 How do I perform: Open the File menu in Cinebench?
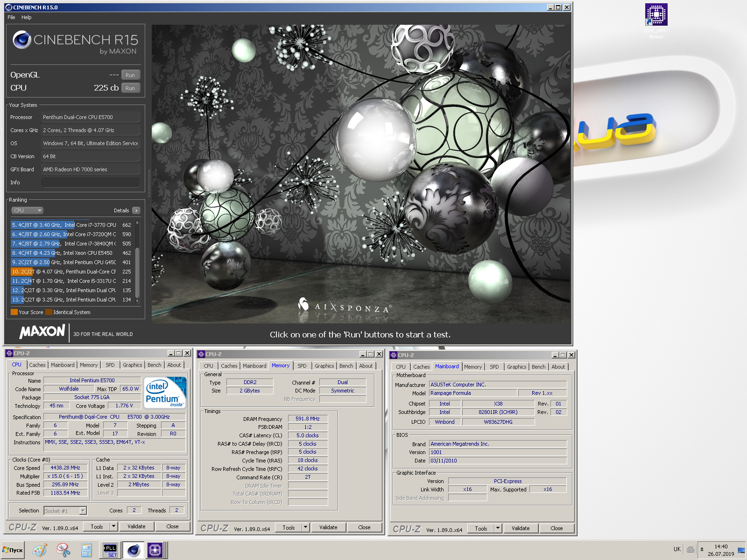(11, 17)
